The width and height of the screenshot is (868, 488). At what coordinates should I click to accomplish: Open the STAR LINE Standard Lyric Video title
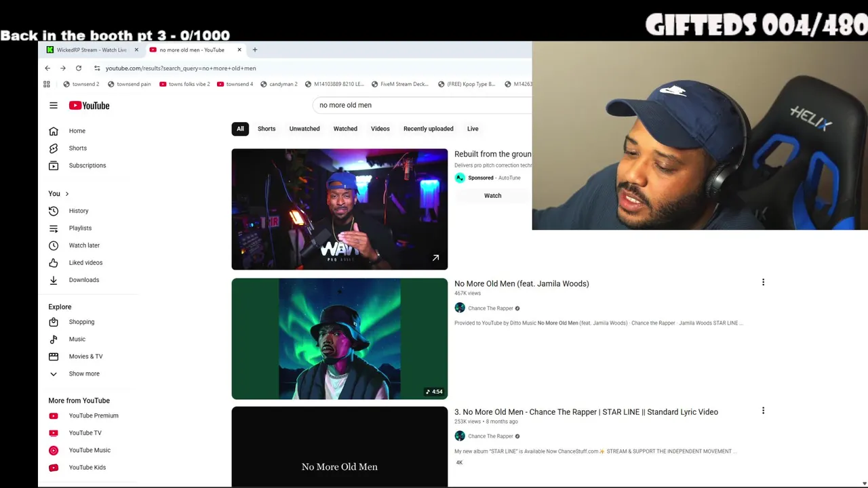(586, 412)
